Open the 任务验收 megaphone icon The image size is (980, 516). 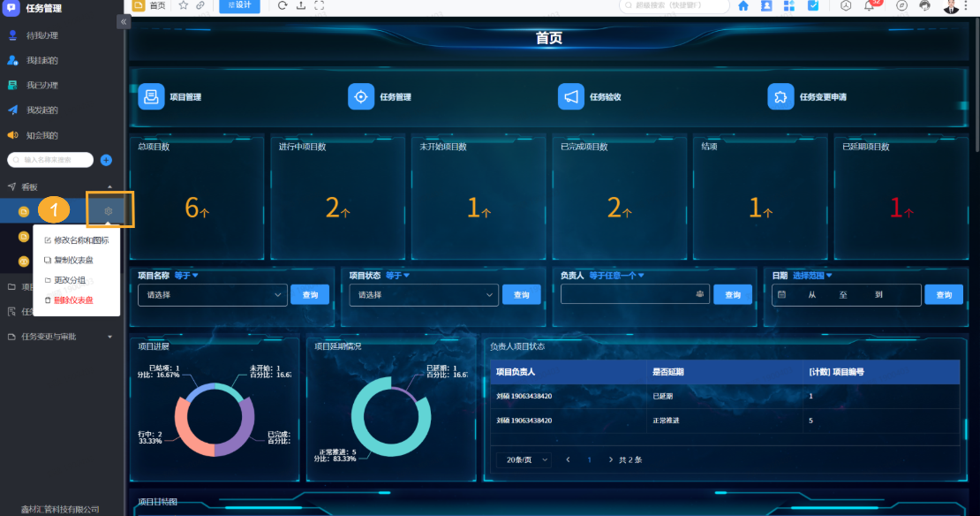pos(571,96)
